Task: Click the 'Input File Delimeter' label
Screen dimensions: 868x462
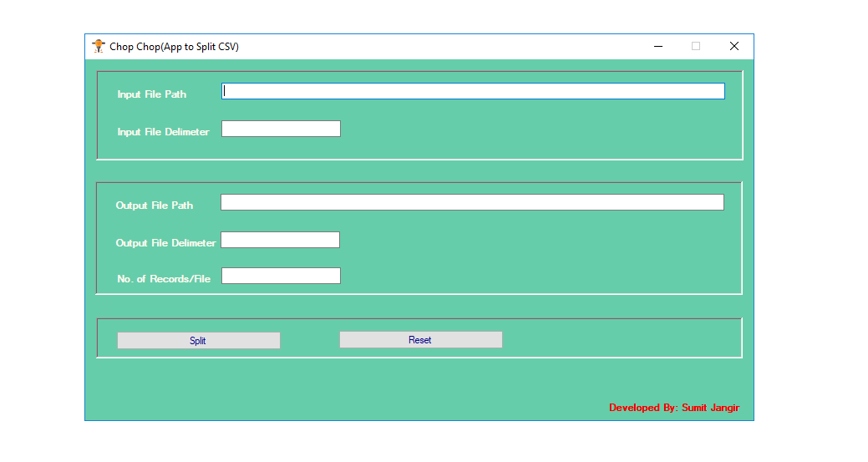Action: click(163, 132)
